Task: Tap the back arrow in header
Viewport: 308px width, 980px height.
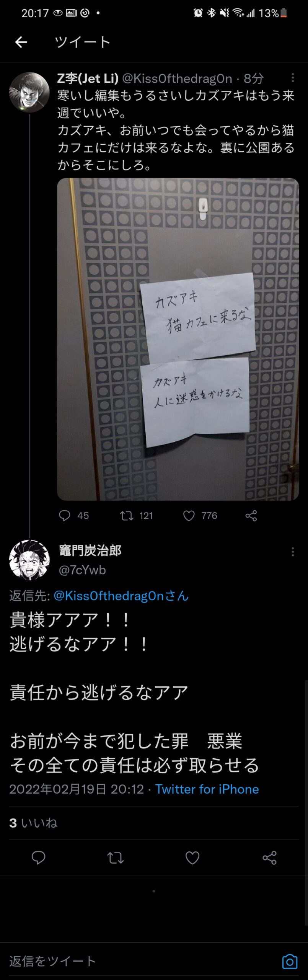Action: coord(21,42)
